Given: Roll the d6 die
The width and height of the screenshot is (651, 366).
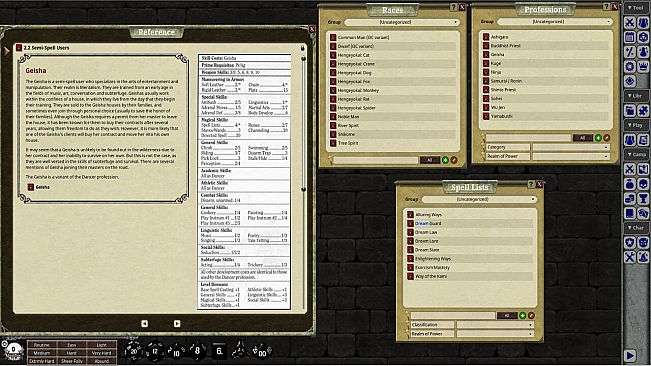Looking at the screenshot, I should click(x=219, y=351).
